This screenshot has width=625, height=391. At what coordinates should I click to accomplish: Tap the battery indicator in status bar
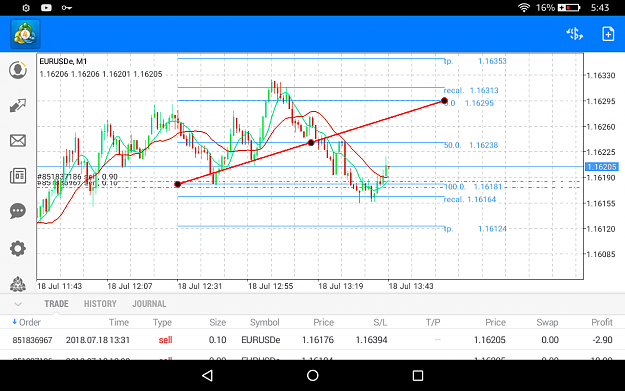pos(568,8)
